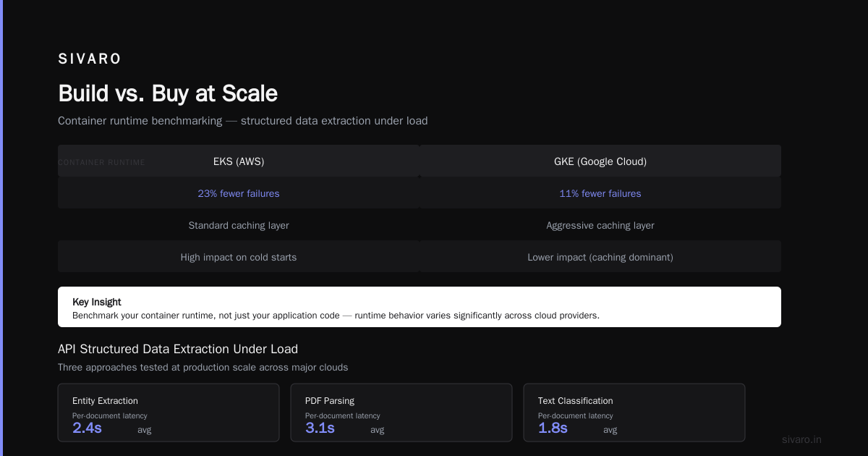
Task: Select the 23% fewer failures cell
Action: 239,193
